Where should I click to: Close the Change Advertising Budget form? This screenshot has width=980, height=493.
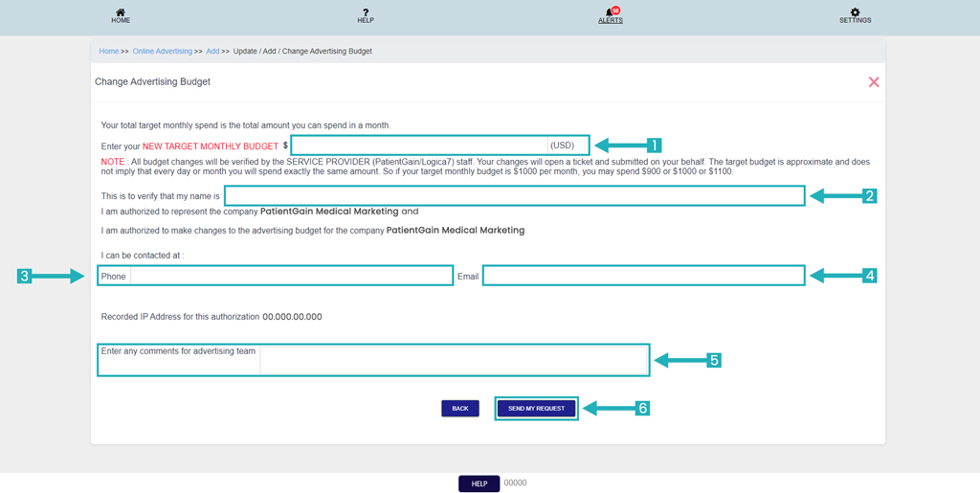point(873,82)
